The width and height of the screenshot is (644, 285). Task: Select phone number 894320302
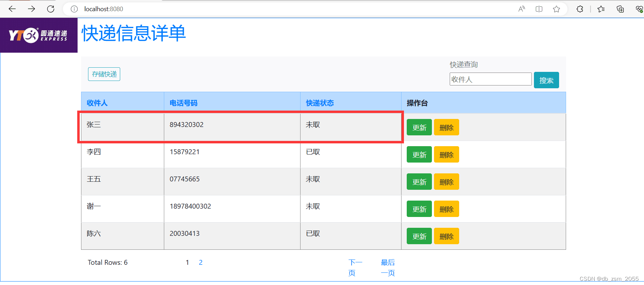click(x=187, y=125)
